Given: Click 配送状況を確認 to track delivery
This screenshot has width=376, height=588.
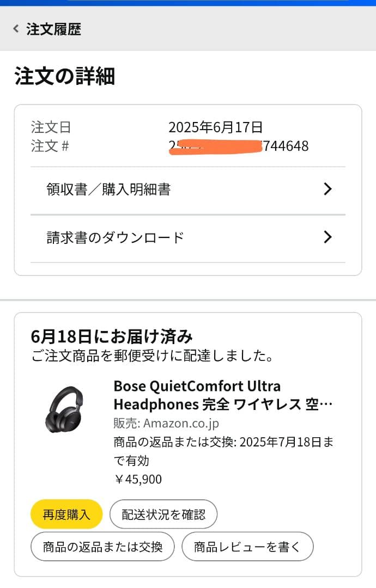Looking at the screenshot, I should pos(163,513).
